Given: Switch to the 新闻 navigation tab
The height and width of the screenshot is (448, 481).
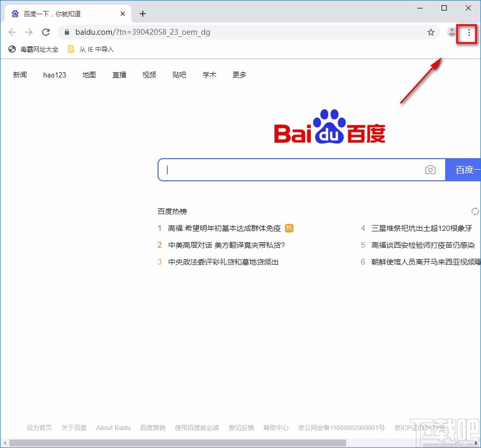Looking at the screenshot, I should coord(20,75).
